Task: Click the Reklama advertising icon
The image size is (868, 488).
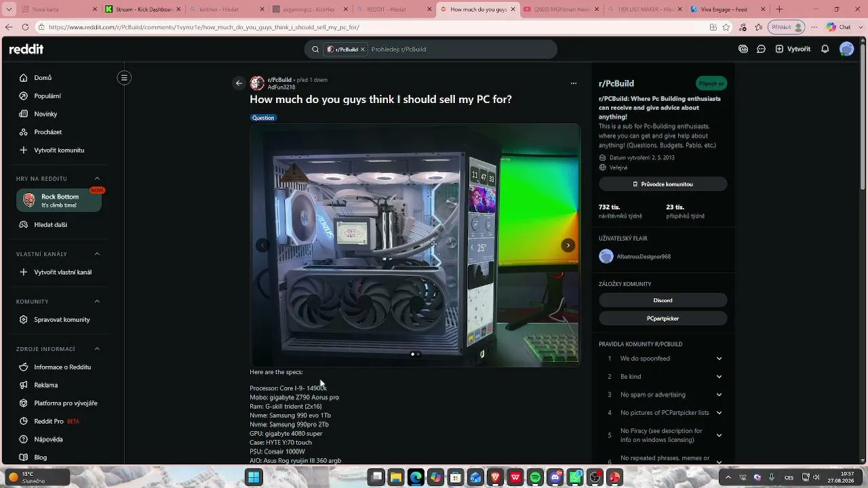Action: point(24,385)
